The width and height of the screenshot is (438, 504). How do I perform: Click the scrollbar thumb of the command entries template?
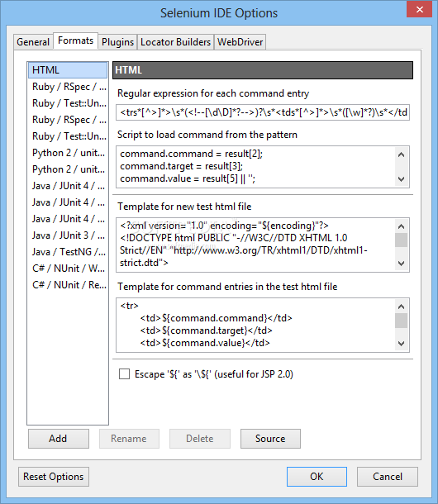(401, 321)
